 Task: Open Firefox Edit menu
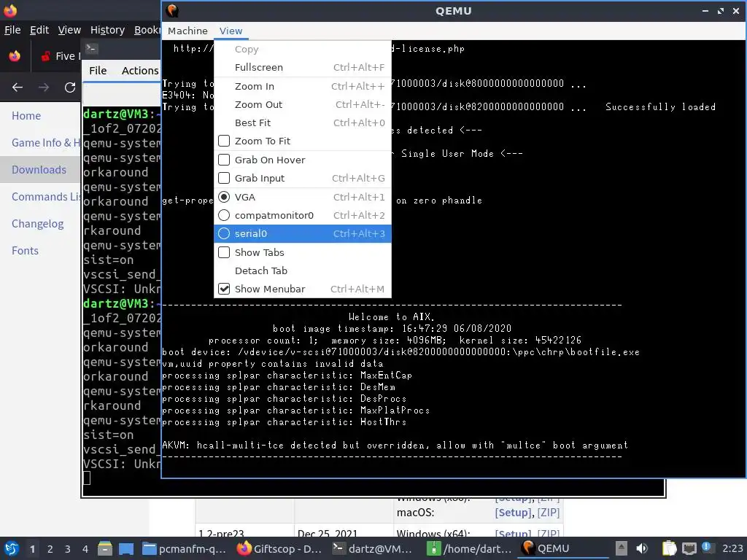click(x=39, y=30)
